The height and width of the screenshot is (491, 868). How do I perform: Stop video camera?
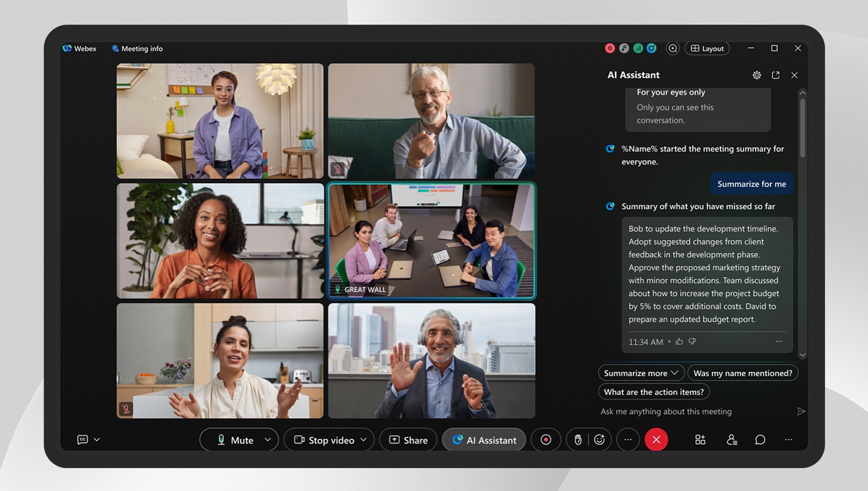pos(324,440)
